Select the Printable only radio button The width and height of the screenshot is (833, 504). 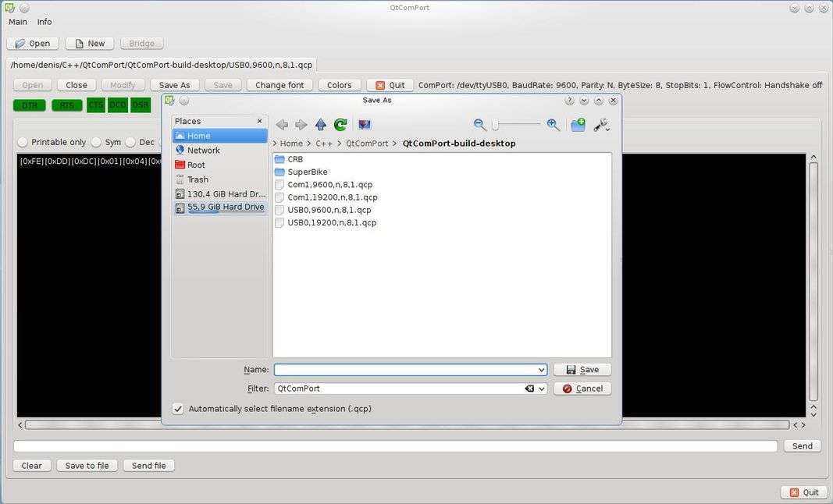coord(23,142)
